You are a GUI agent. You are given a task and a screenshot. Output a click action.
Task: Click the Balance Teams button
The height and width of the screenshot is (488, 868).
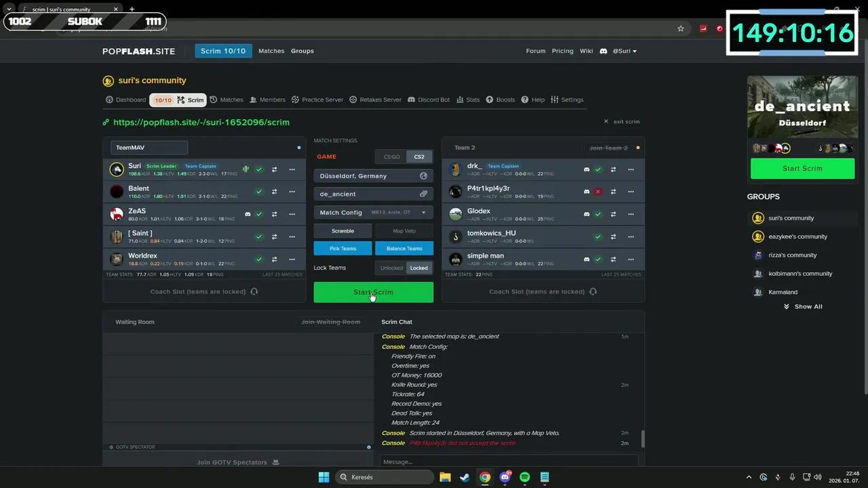point(404,248)
